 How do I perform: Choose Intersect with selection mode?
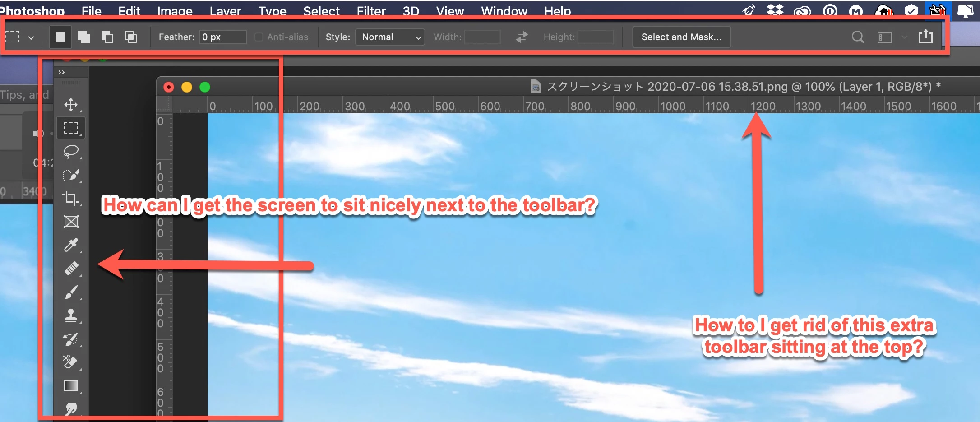pos(131,37)
